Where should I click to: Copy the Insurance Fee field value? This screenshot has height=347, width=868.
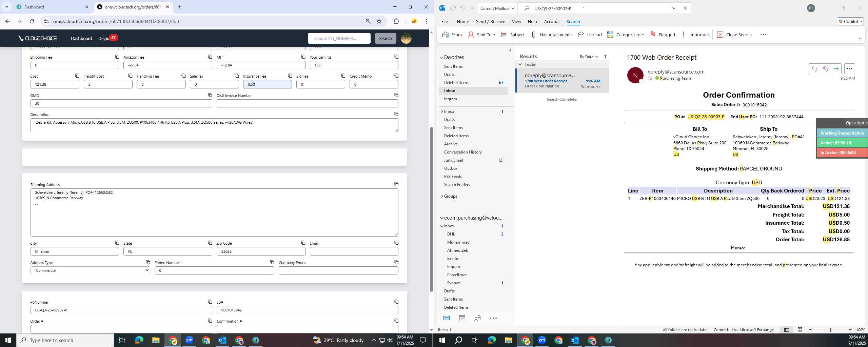tap(290, 76)
